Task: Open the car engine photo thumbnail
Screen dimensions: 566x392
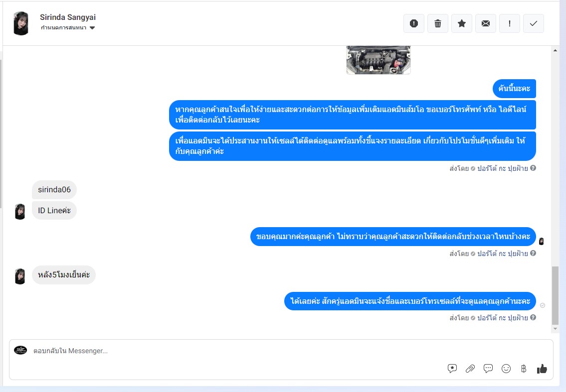Action: (378, 60)
